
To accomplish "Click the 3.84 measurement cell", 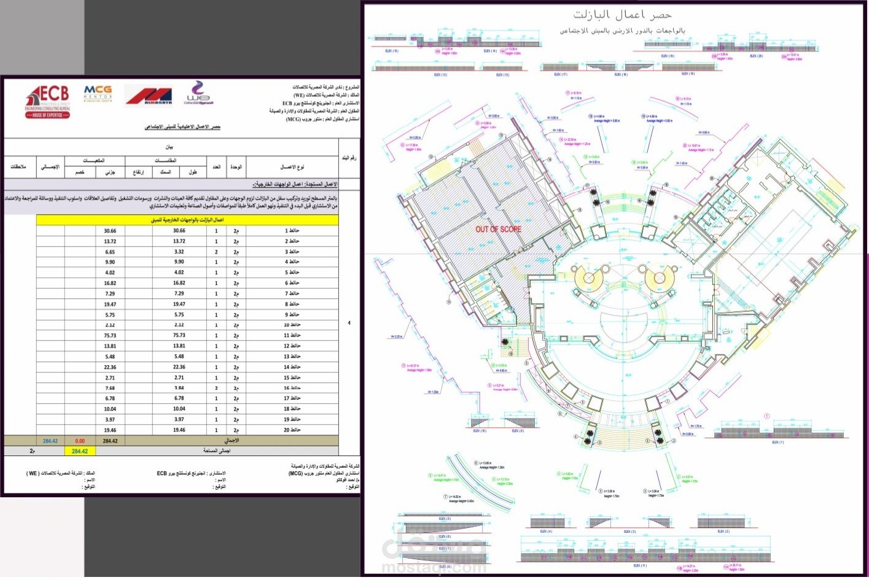I will 179,388.
